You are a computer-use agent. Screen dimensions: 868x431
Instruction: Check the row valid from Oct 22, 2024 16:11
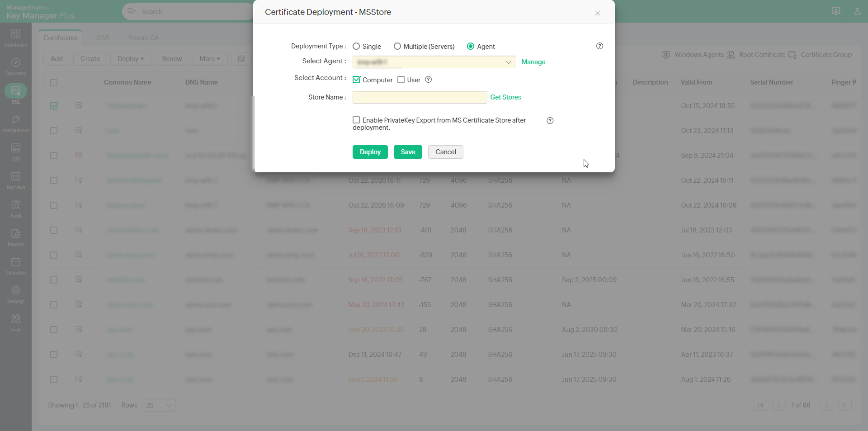tap(54, 180)
